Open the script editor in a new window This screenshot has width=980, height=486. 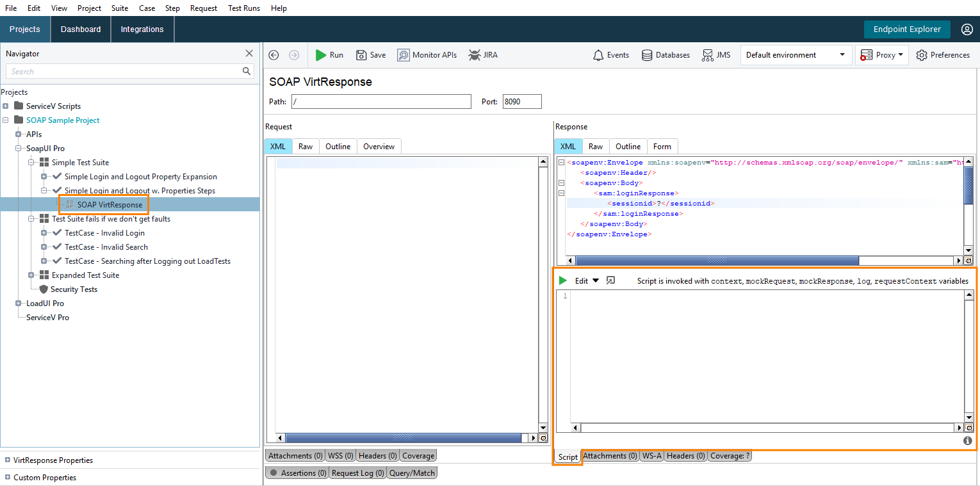point(610,280)
